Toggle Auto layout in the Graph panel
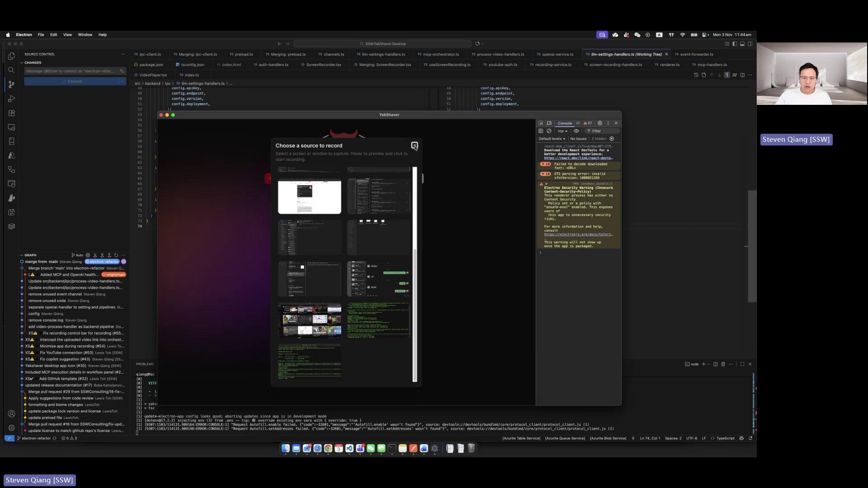 coord(78,255)
